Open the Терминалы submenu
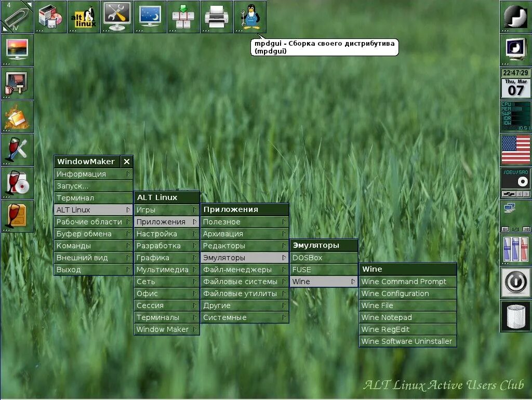The width and height of the screenshot is (532, 400). (x=167, y=317)
